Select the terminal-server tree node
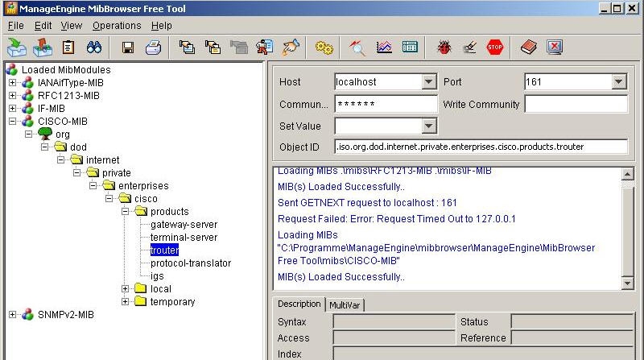This screenshot has height=360, width=644. [x=184, y=237]
